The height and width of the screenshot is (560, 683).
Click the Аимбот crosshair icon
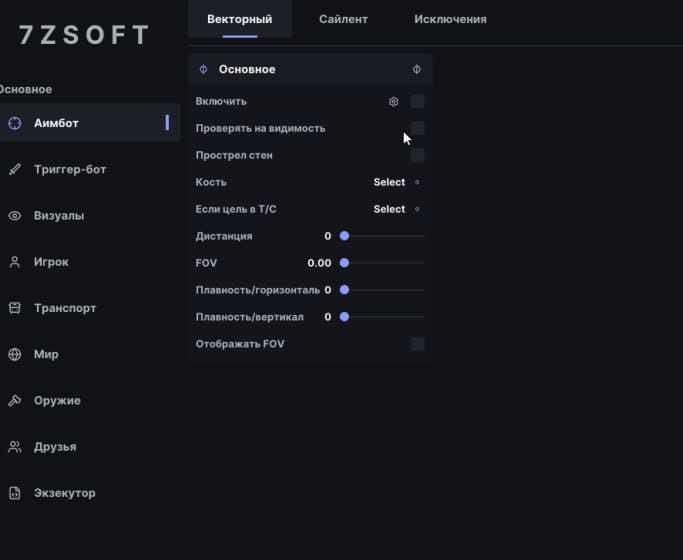click(x=15, y=123)
